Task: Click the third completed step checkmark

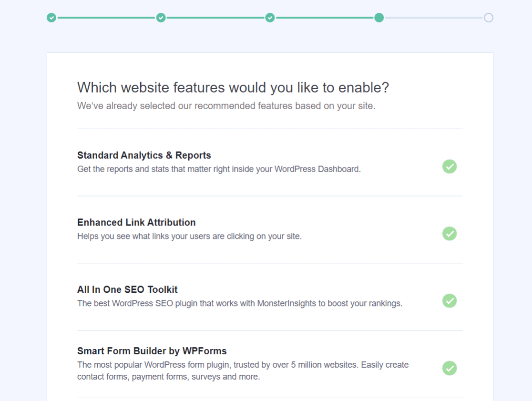Action: tap(270, 18)
